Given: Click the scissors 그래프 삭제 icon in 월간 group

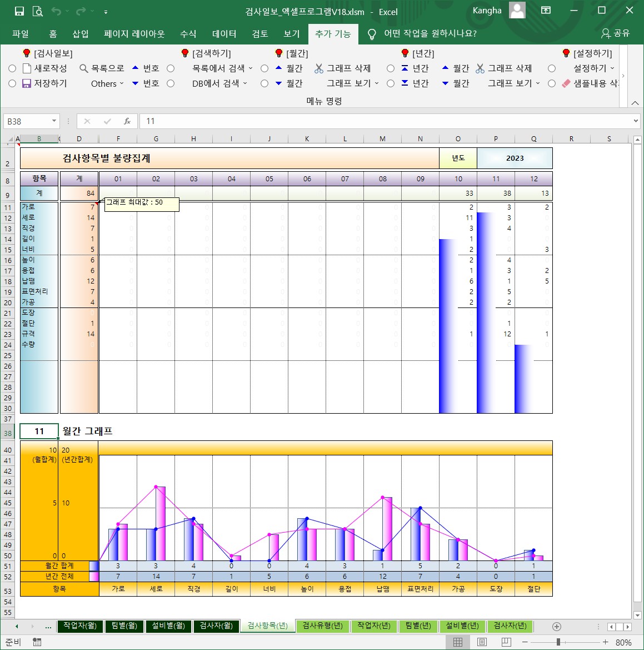Looking at the screenshot, I should [318, 68].
